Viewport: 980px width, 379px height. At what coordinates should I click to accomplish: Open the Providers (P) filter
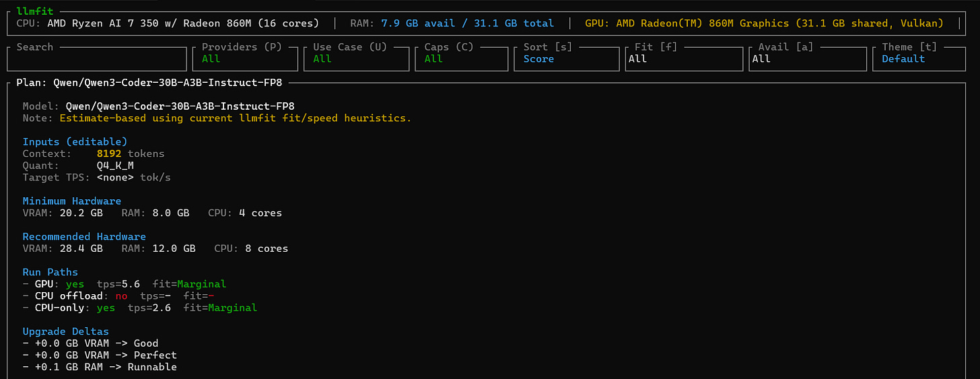tap(245, 59)
